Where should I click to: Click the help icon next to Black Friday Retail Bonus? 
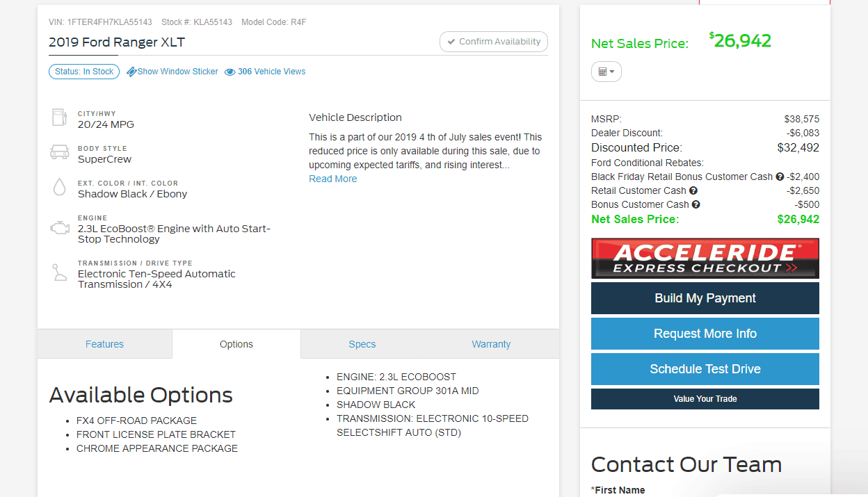(x=780, y=177)
